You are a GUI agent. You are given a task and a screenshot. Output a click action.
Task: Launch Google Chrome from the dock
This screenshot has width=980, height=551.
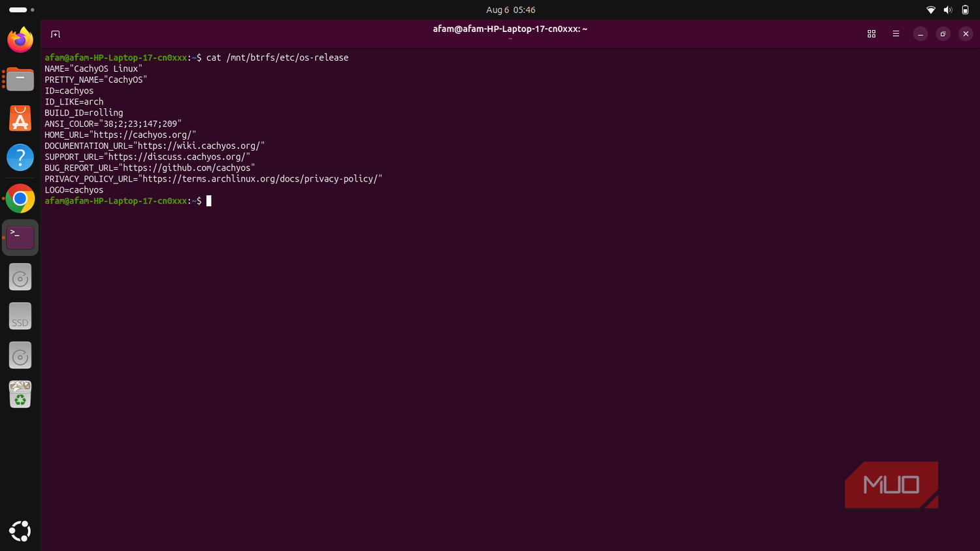coord(20,198)
